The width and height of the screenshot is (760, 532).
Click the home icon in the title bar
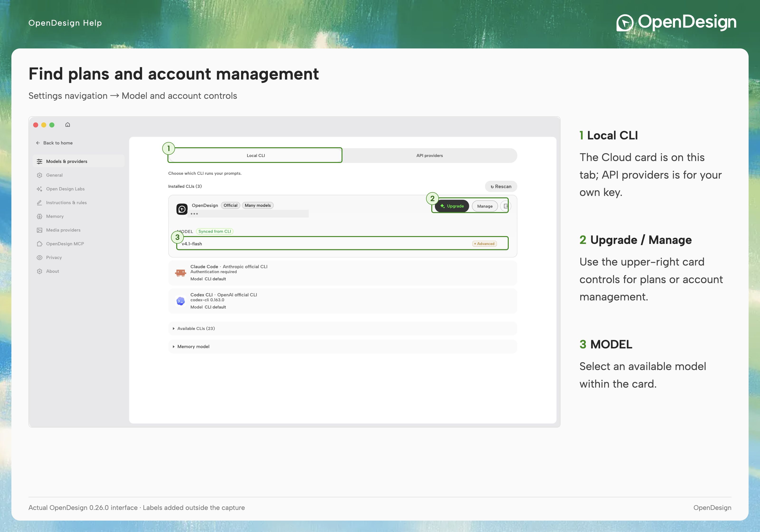pos(67,124)
